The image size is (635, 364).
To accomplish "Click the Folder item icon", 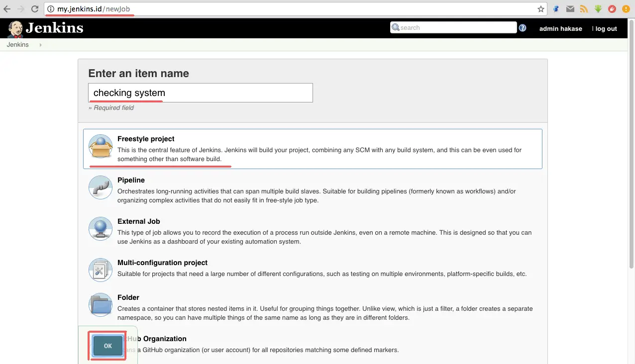I will pos(101,305).
